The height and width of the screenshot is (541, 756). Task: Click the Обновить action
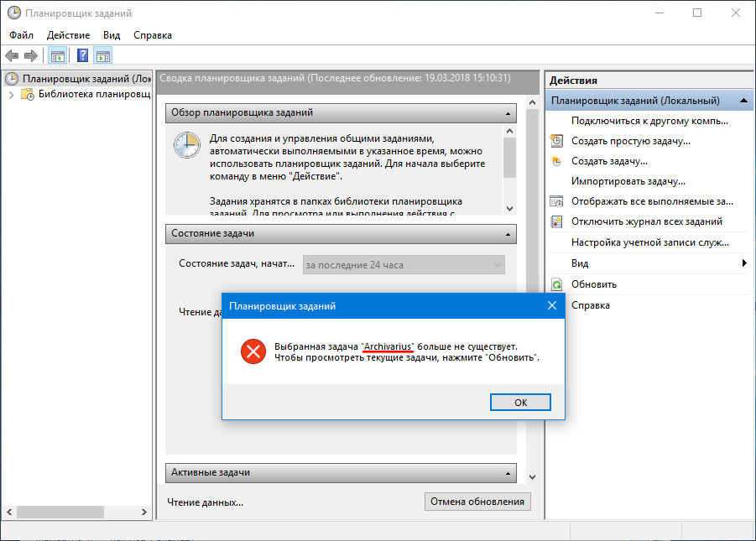pos(593,284)
